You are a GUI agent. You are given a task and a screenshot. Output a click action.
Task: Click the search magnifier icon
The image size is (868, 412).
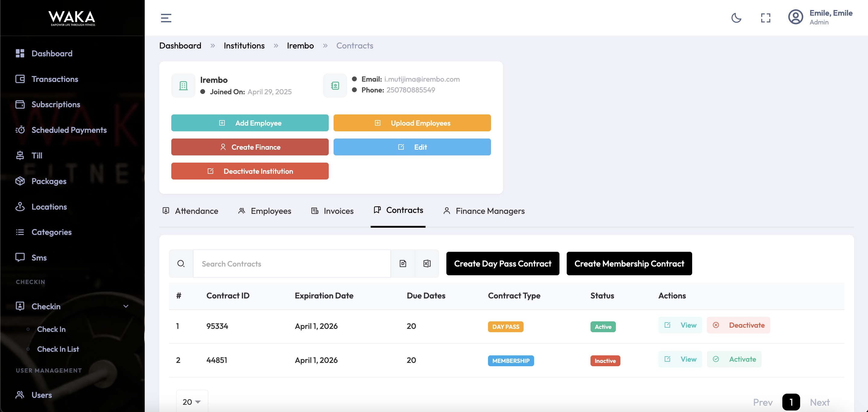coord(181,264)
